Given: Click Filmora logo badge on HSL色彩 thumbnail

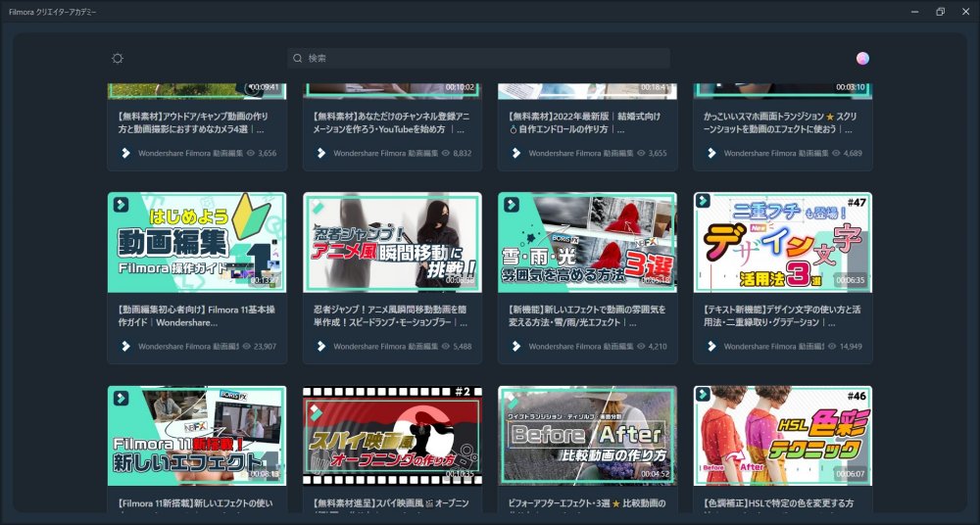Looking at the screenshot, I should tap(703, 394).
